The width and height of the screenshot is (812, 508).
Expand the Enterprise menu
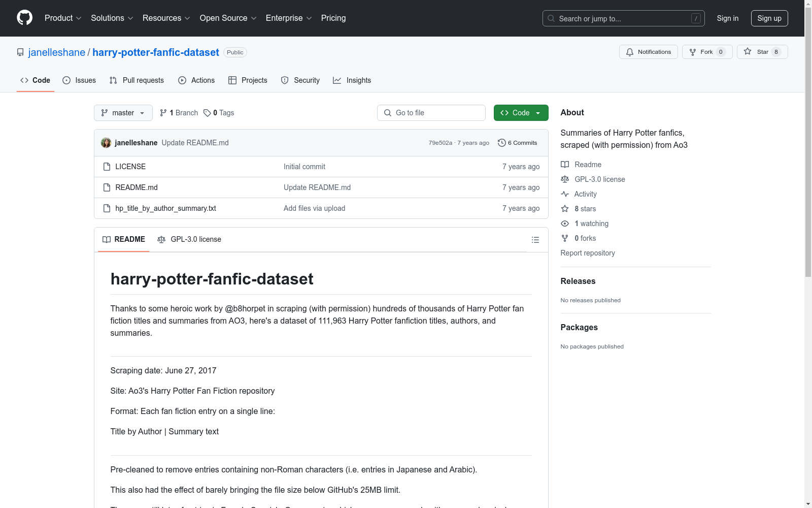[289, 18]
